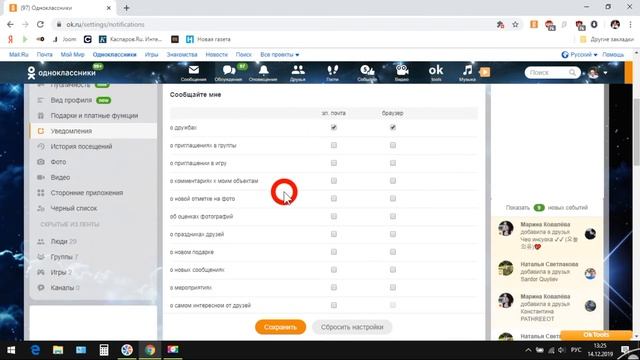Check browser box for о новой отметке на фото

click(393, 198)
